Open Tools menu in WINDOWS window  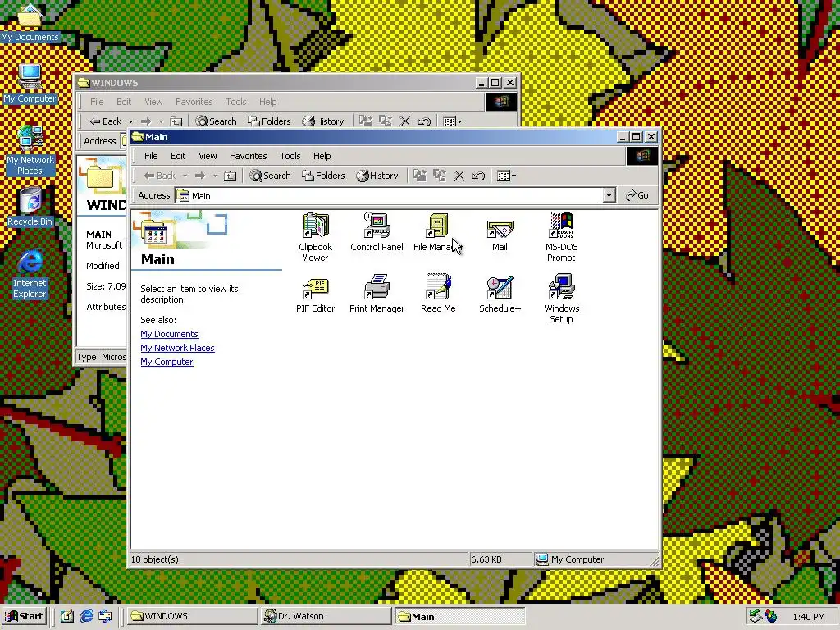(235, 102)
